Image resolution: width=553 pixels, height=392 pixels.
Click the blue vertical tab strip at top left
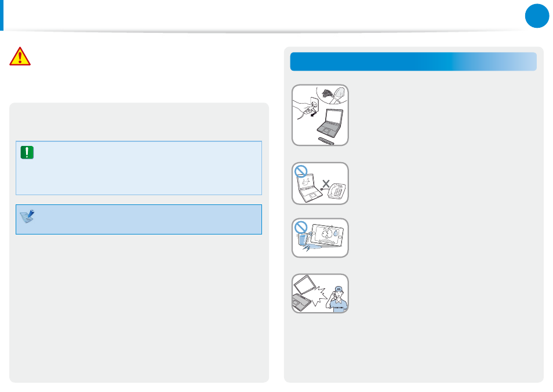point(2,15)
